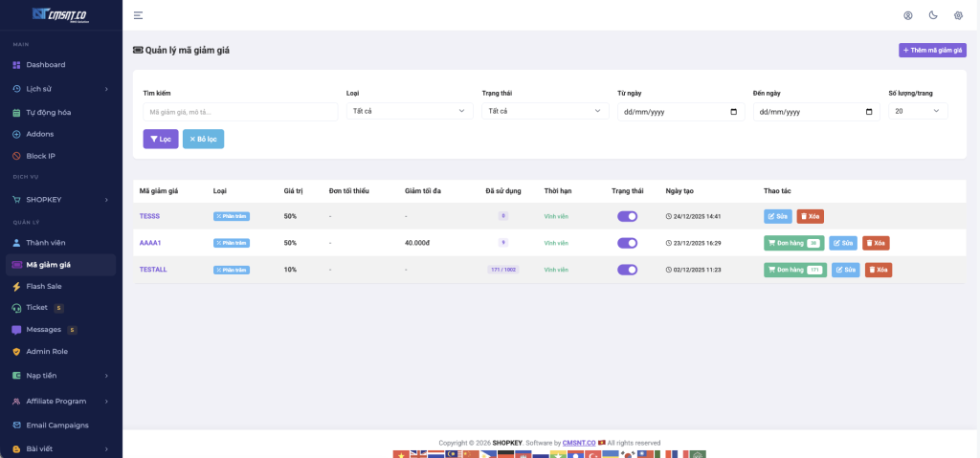Click the CMSNT.CO logo
Screen dimensions: 980x458
[x=60, y=14]
